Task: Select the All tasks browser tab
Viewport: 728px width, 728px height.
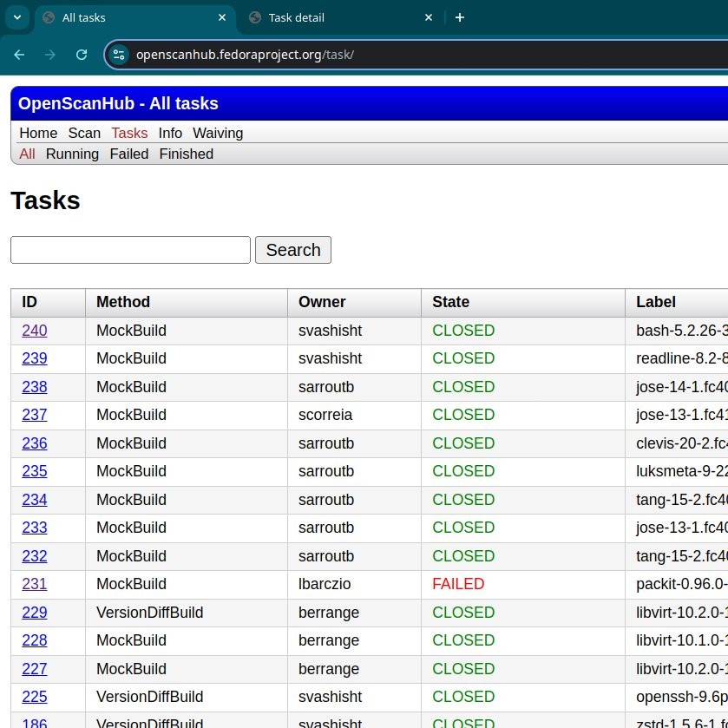Action: click(x=134, y=17)
